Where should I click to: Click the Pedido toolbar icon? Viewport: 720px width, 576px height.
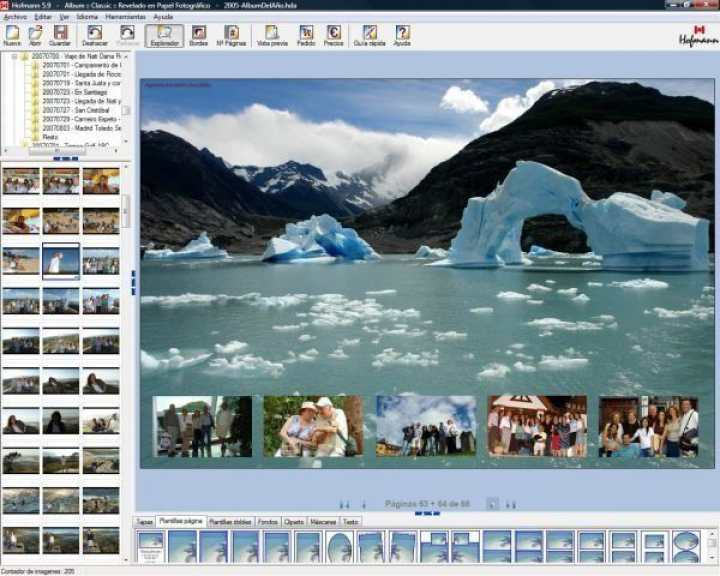pyautogui.click(x=306, y=36)
